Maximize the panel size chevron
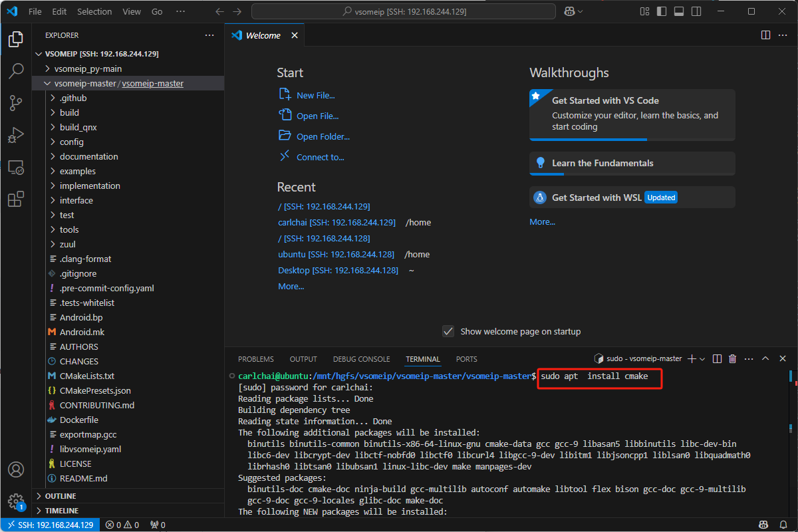This screenshot has height=532, width=798. point(765,358)
